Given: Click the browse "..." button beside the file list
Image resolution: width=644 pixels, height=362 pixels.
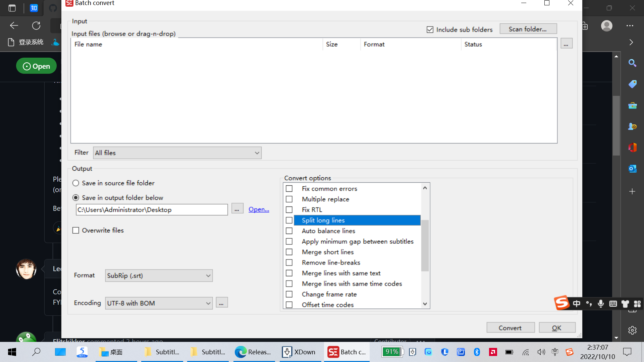Looking at the screenshot, I should tap(566, 43).
